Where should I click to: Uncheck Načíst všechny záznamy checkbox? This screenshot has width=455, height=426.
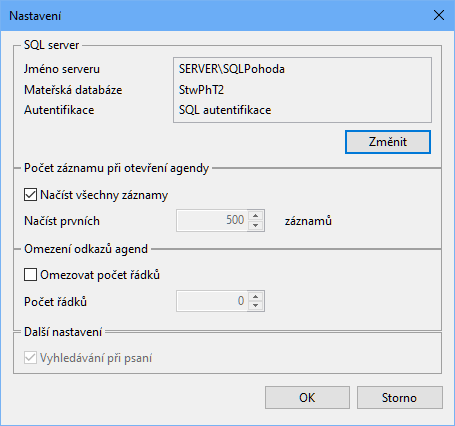[x=30, y=195]
